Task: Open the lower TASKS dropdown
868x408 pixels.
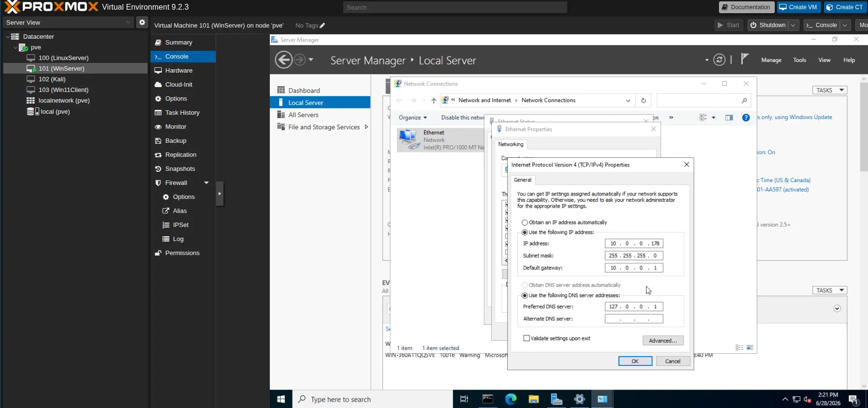Action: tap(830, 290)
